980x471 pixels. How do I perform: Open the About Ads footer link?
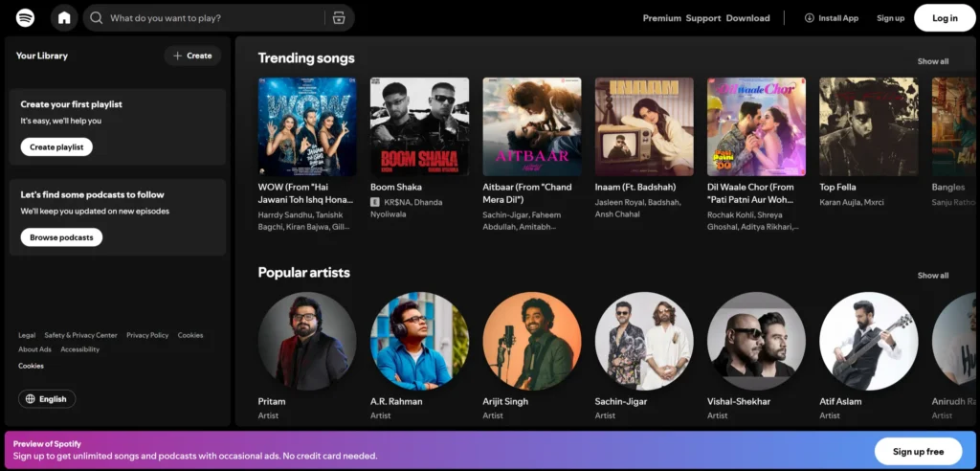35,349
